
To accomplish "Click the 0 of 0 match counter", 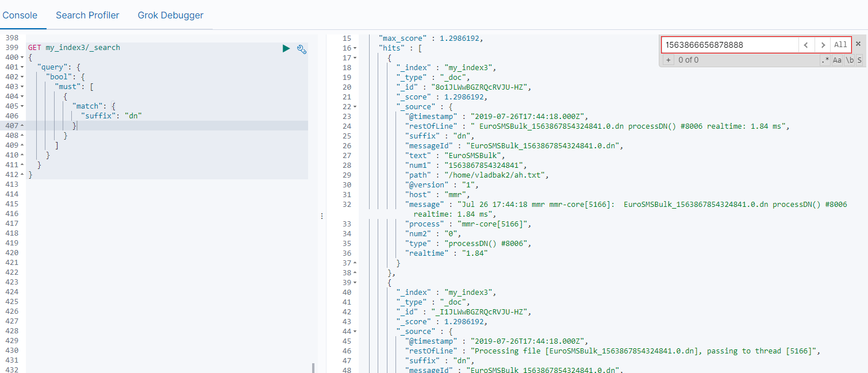I will coord(689,60).
